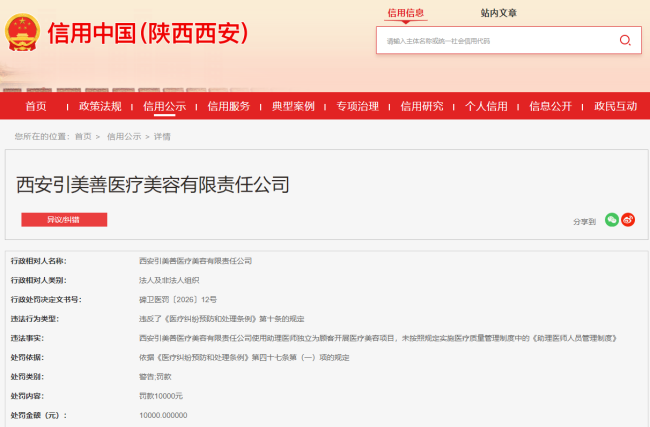Open the 个人信用 nav item

(486, 107)
